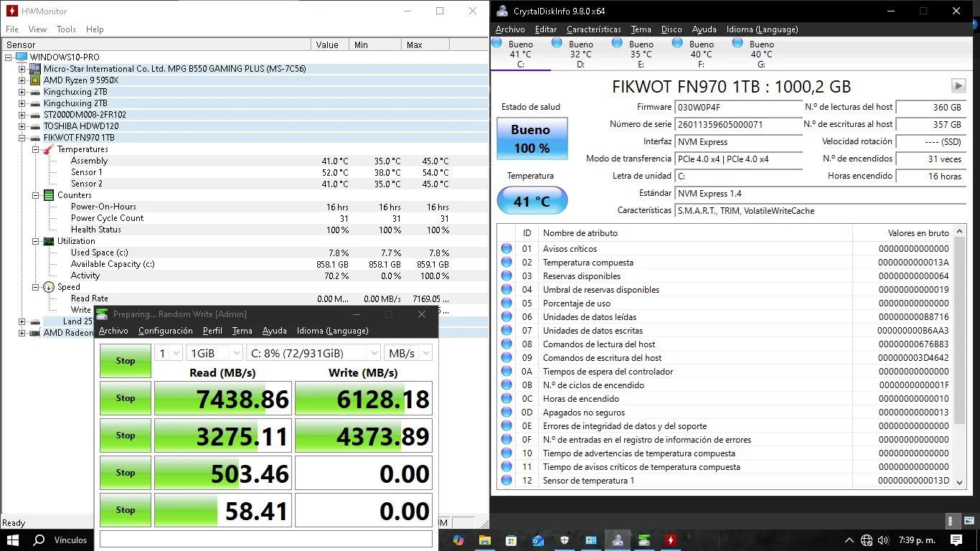Click the volume icon in the system tray

[x=883, y=540]
